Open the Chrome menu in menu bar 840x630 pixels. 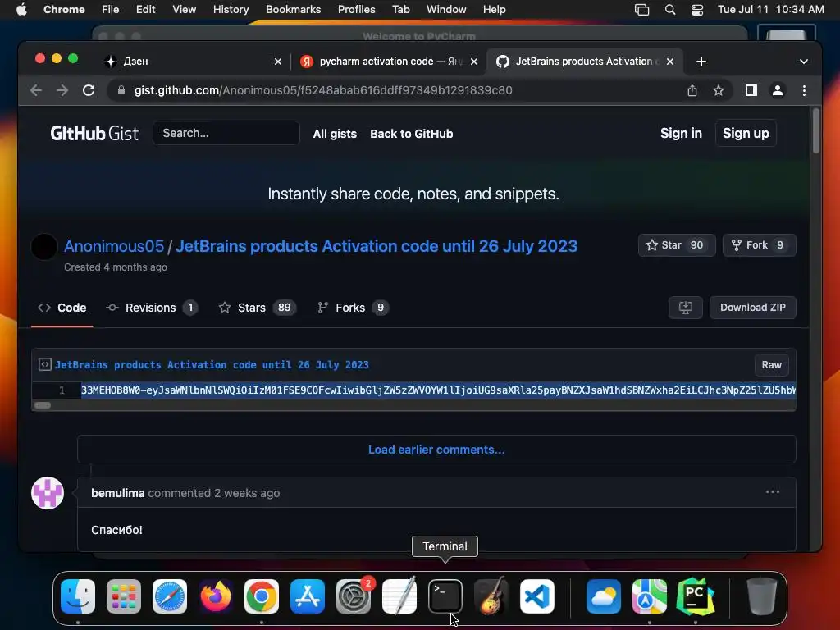[x=64, y=10]
